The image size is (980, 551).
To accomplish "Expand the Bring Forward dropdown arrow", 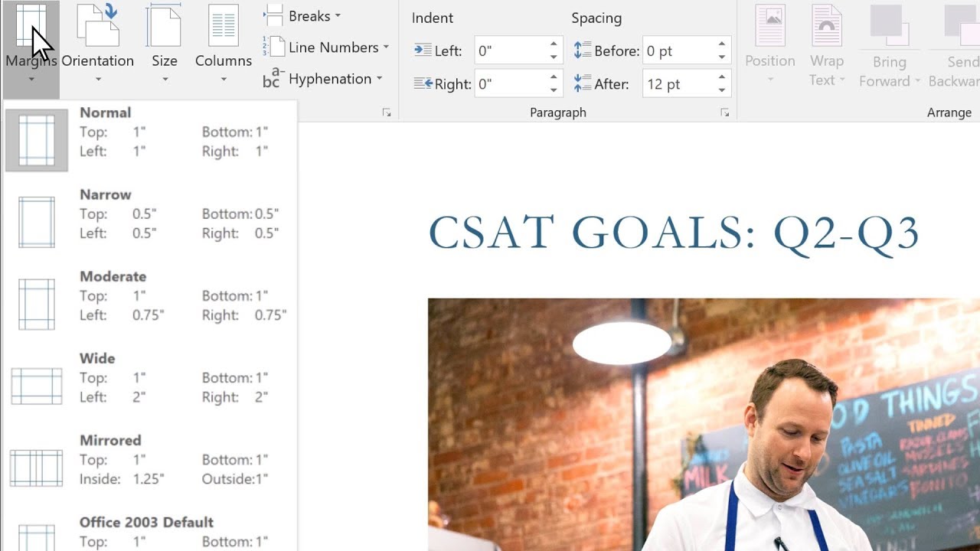I will 916,81.
